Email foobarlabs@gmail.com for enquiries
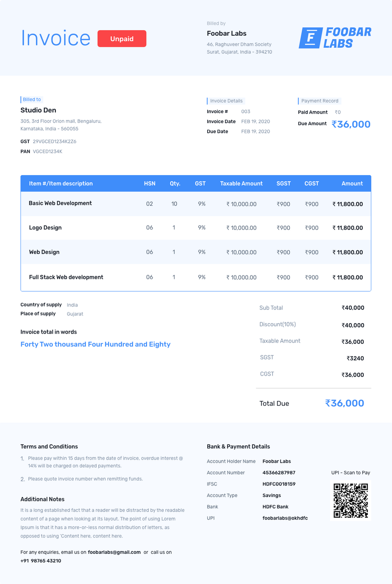 tap(114, 552)
